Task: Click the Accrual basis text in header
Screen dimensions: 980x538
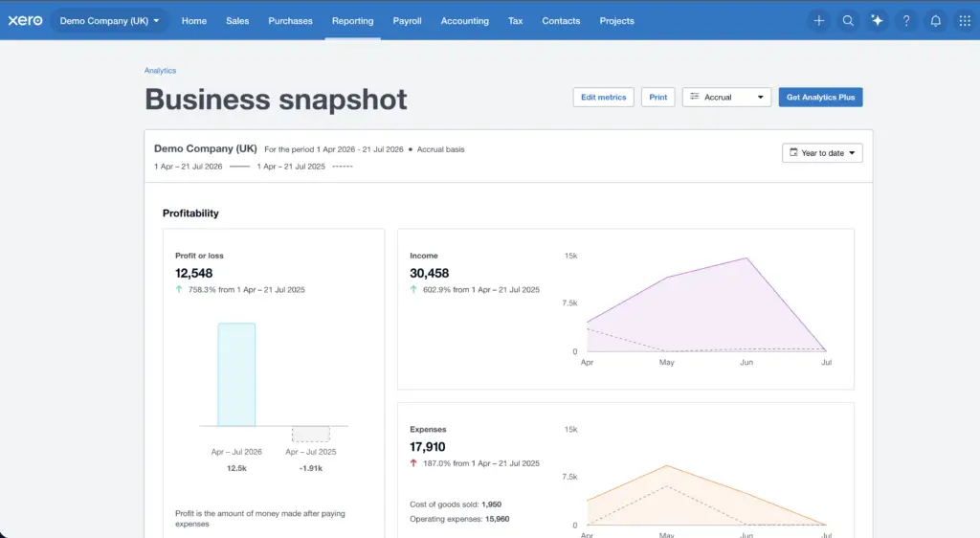Action: [x=440, y=149]
